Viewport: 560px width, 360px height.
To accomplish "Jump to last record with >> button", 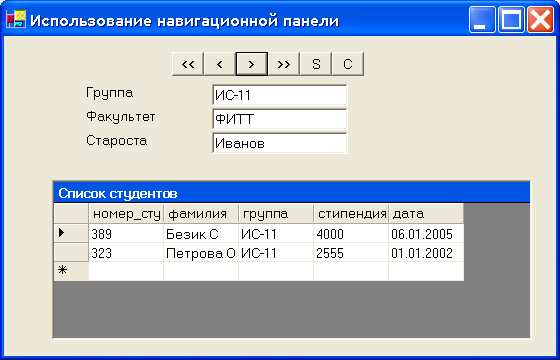I will [x=284, y=64].
